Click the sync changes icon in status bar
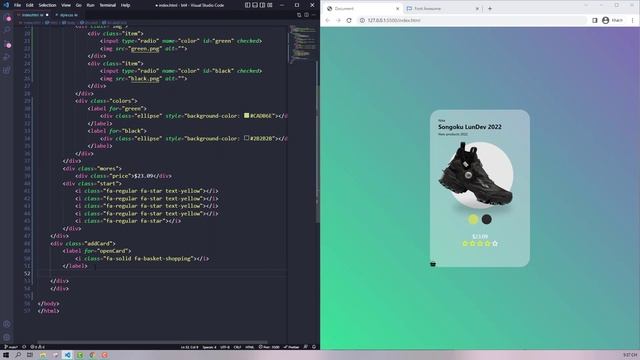 (x=24, y=347)
